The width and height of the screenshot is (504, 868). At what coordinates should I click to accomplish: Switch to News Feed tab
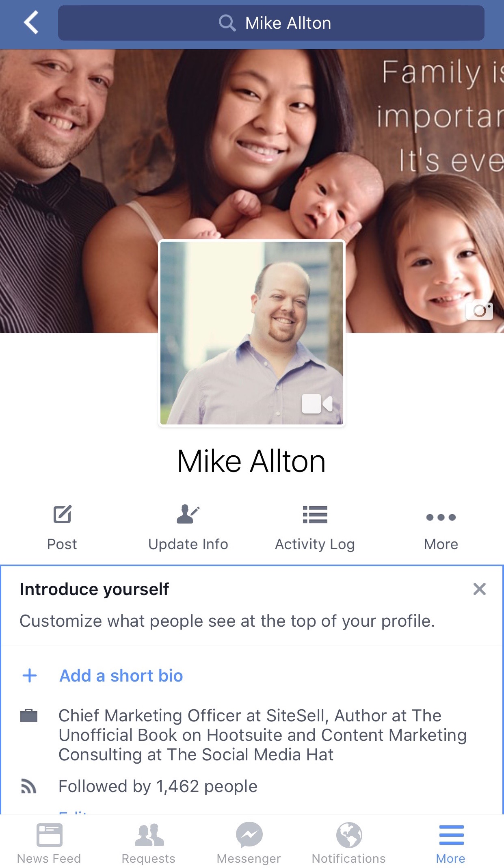click(49, 843)
